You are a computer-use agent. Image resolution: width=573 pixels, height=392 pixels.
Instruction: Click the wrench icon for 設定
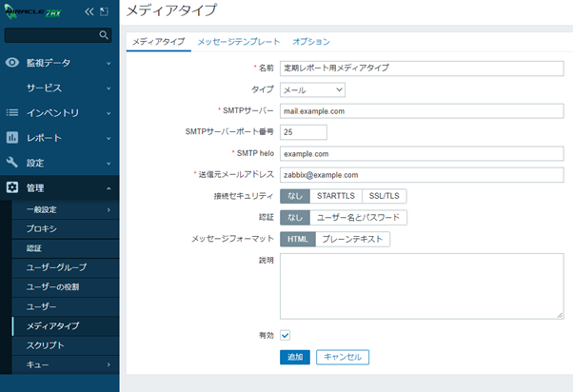tap(12, 163)
